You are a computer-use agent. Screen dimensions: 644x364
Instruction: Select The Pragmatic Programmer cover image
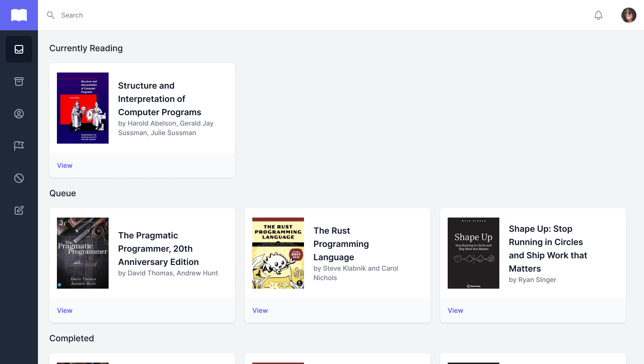pyautogui.click(x=83, y=253)
